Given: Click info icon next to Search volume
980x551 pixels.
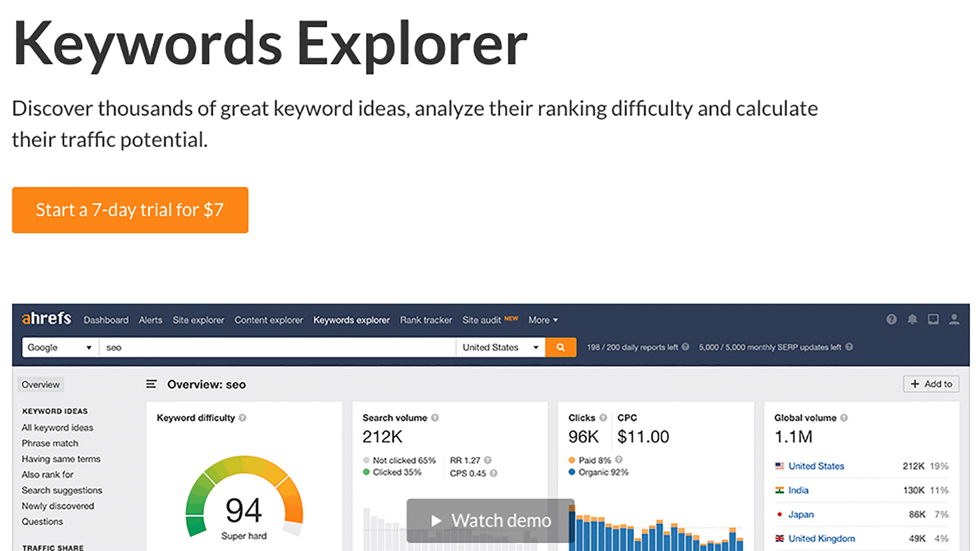Looking at the screenshot, I should [x=435, y=418].
